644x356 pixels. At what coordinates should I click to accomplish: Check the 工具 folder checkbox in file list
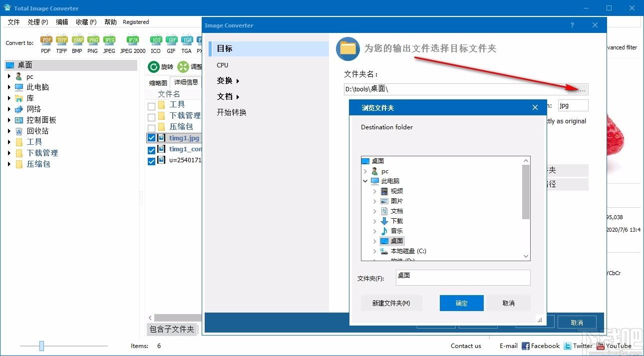152,106
